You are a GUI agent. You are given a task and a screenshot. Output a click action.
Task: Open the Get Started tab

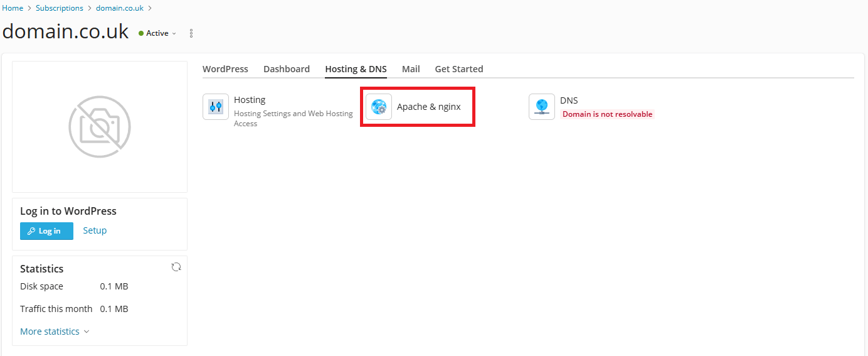(x=459, y=69)
